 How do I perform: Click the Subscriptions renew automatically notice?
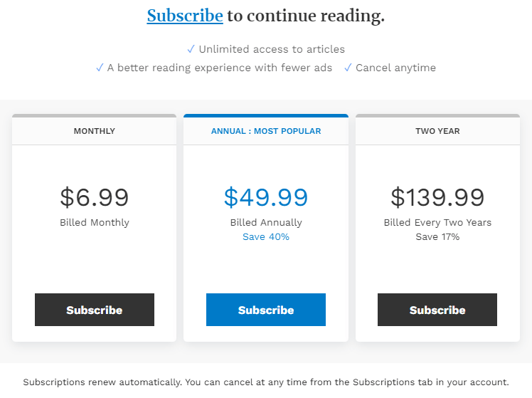click(x=266, y=382)
